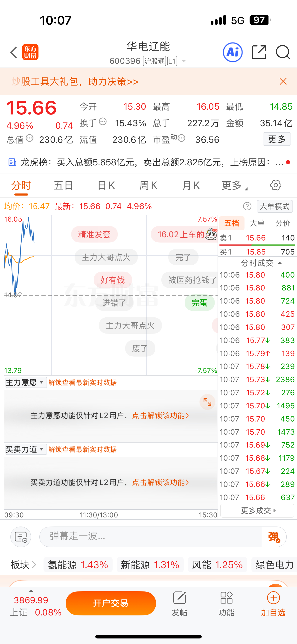The height and width of the screenshot is (644, 297).
Task: Open the 绿色电力 sector chip
Action: (x=274, y=565)
